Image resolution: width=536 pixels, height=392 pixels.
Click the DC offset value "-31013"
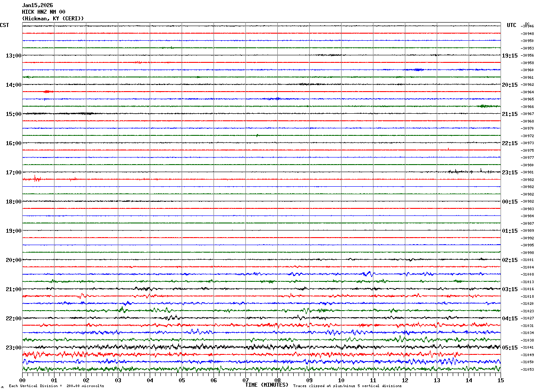[528, 282]
